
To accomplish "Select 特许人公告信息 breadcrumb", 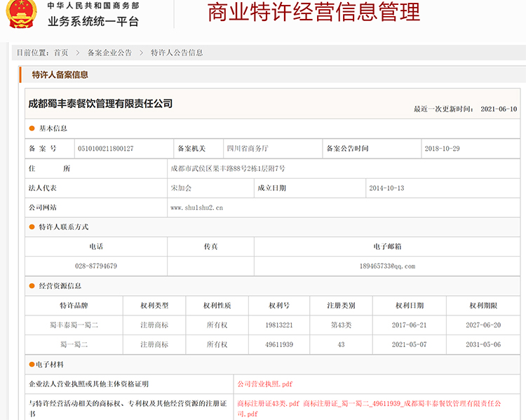I will click(177, 53).
